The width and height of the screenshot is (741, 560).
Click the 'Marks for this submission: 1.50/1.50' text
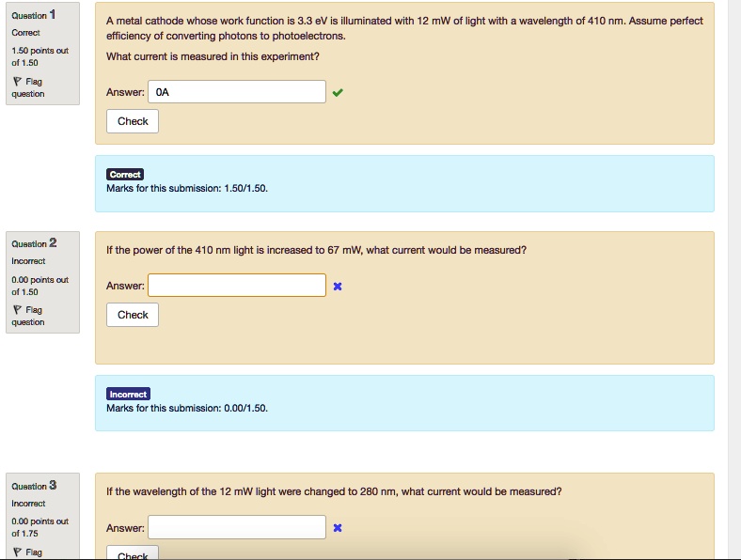pyautogui.click(x=187, y=188)
